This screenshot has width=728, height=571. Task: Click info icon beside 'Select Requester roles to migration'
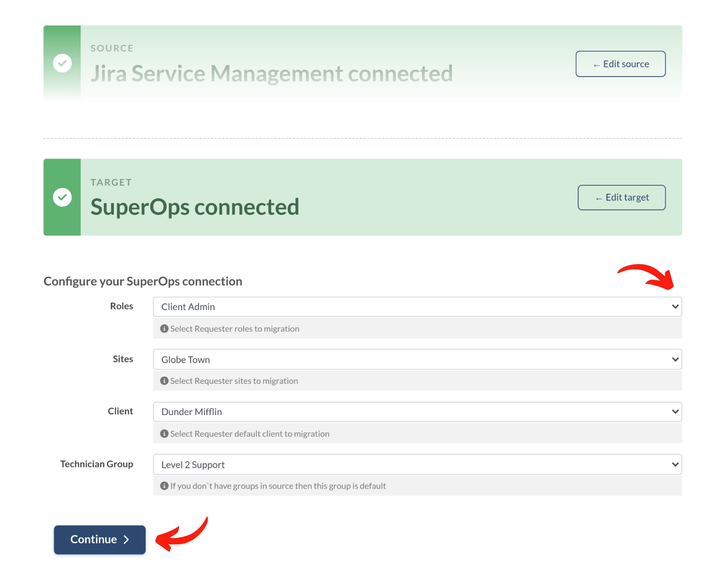click(x=164, y=328)
